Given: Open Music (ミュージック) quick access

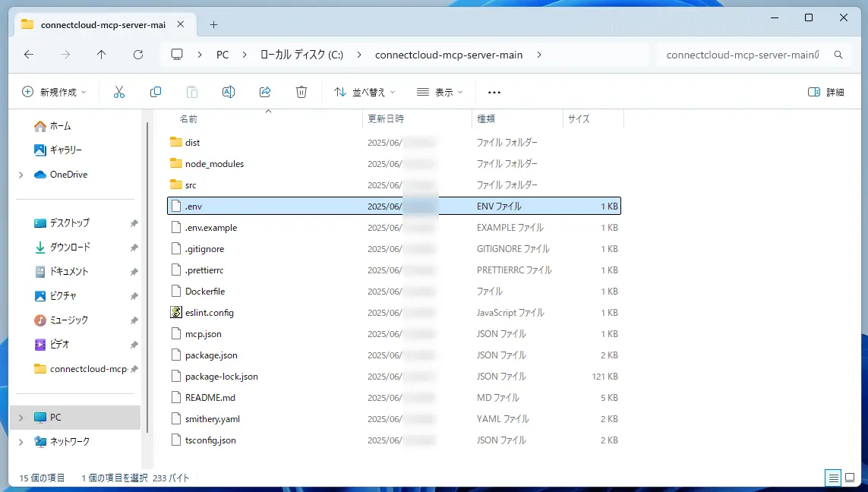Looking at the screenshot, I should [x=61, y=320].
